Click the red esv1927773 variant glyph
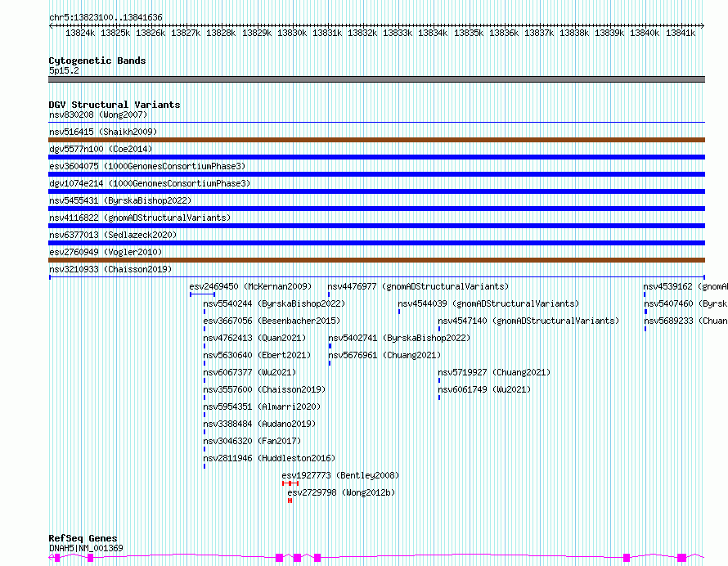728x566 pixels. [290, 483]
